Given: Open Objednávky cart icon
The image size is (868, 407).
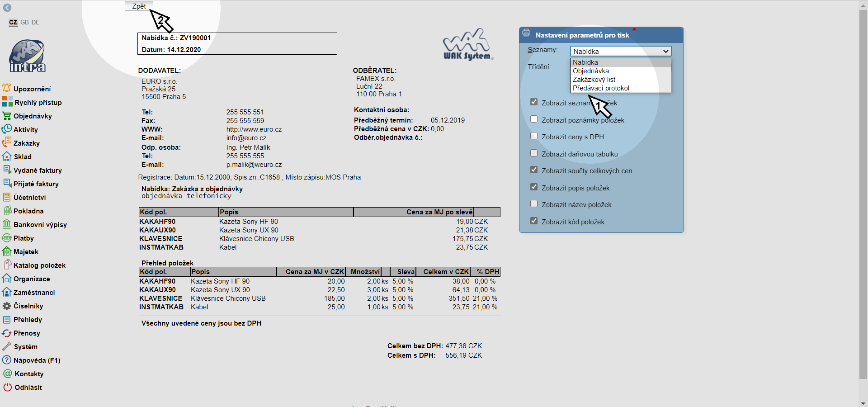Looking at the screenshot, I should coord(7,116).
